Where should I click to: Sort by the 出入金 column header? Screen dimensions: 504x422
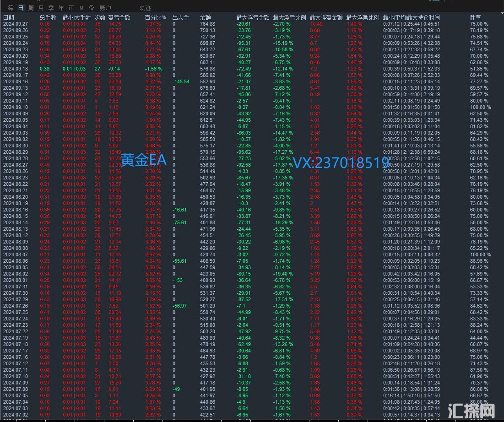[x=181, y=17]
